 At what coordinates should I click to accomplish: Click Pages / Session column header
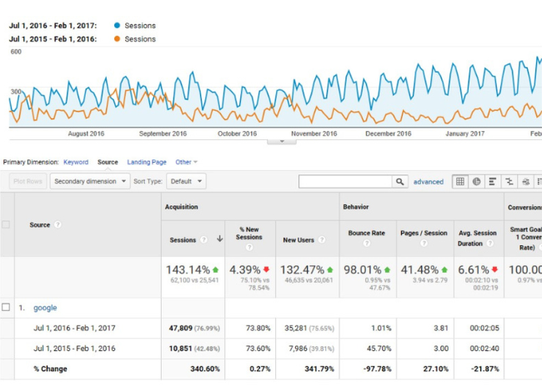click(424, 233)
